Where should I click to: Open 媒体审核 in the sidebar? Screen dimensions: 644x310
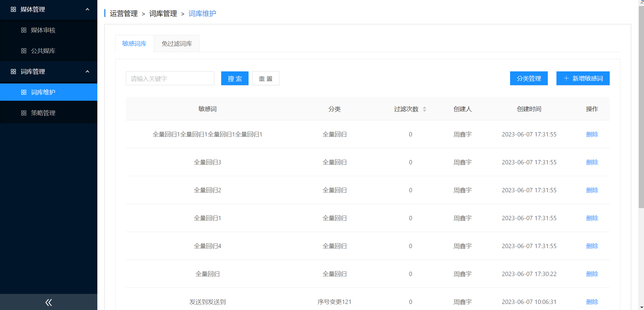49,30
